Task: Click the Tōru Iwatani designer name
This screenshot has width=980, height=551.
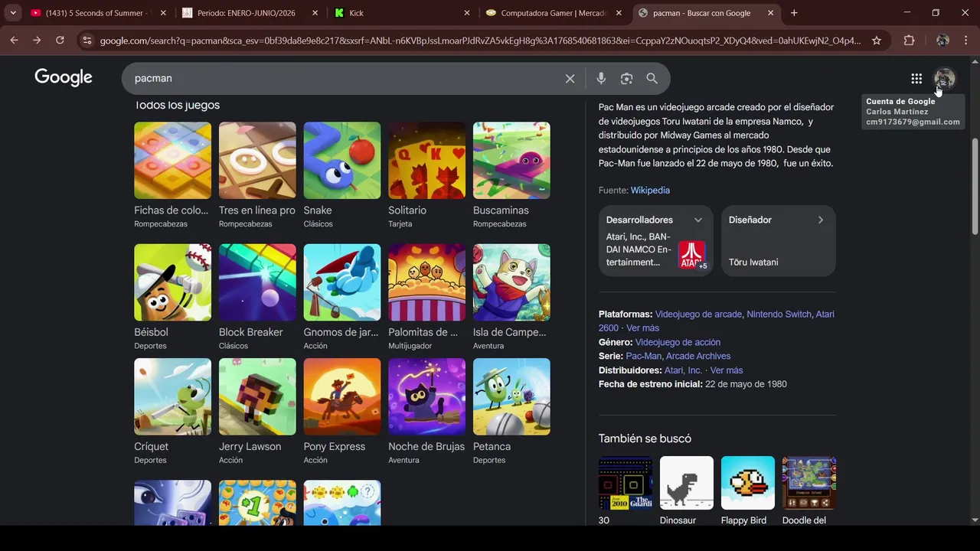Action: coord(753,262)
